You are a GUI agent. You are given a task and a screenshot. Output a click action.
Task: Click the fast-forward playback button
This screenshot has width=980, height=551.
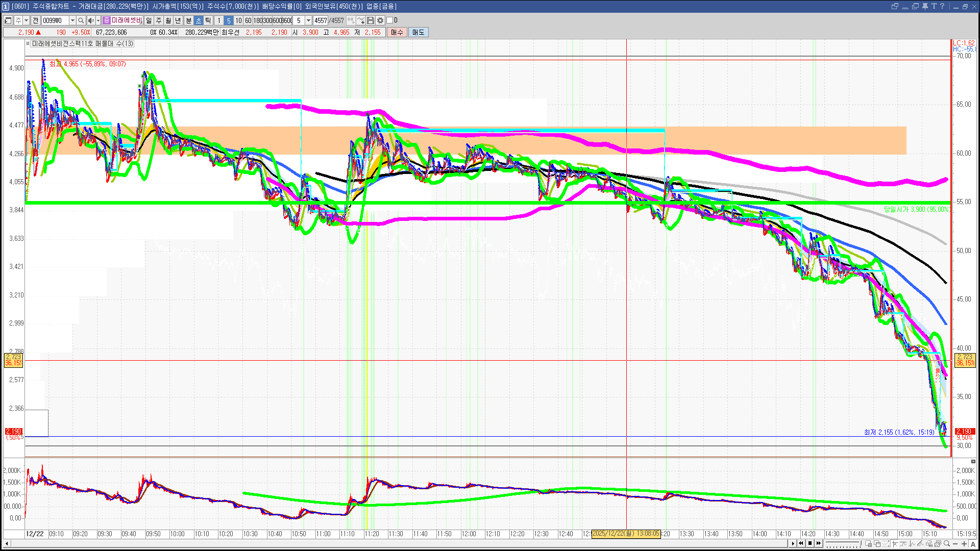pyautogui.click(x=819, y=543)
